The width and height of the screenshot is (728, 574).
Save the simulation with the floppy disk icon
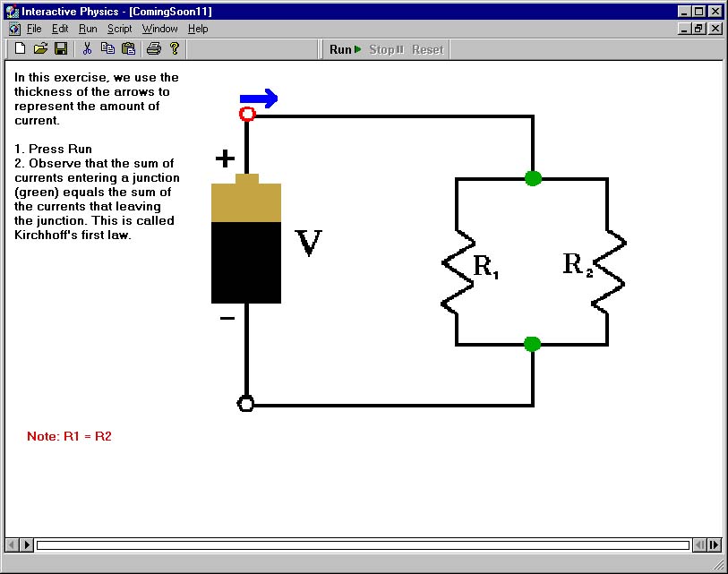coord(61,48)
